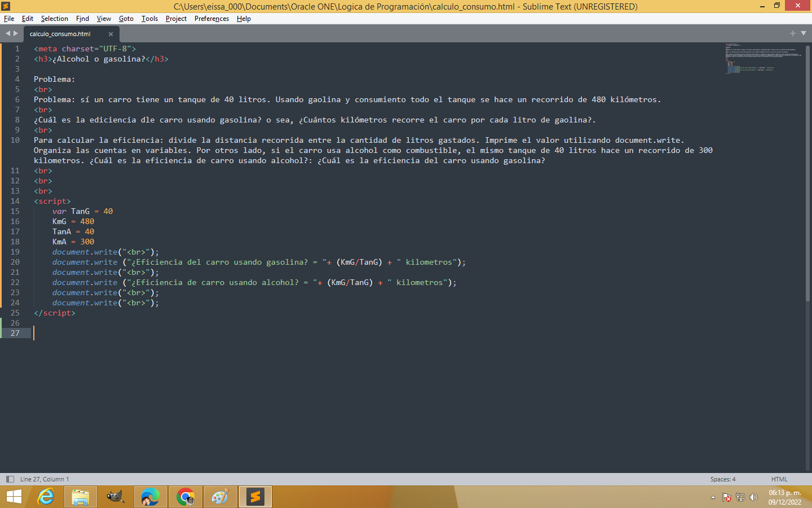This screenshot has width=812, height=508.
Task: Open the Edit menu
Action: (x=28, y=19)
